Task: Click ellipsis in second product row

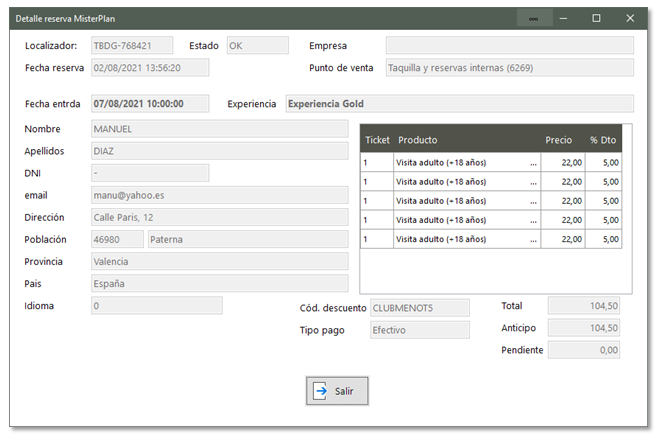Action: coord(533,182)
